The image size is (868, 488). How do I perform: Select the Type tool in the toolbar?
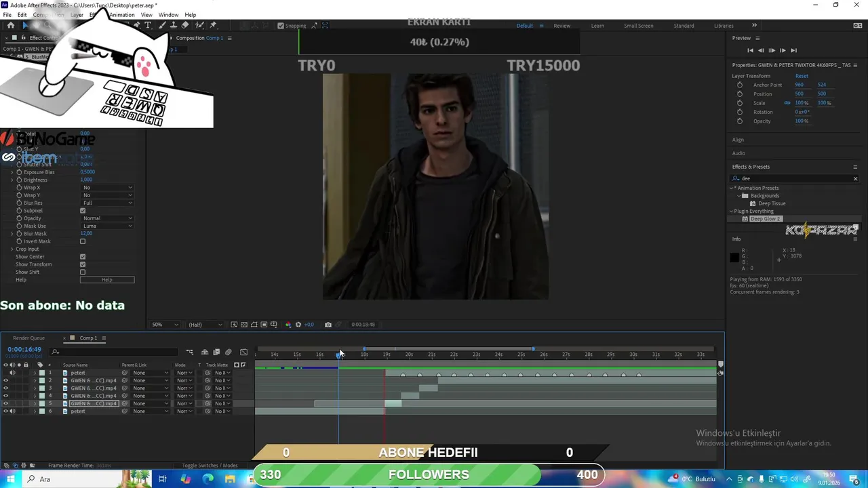(148, 26)
